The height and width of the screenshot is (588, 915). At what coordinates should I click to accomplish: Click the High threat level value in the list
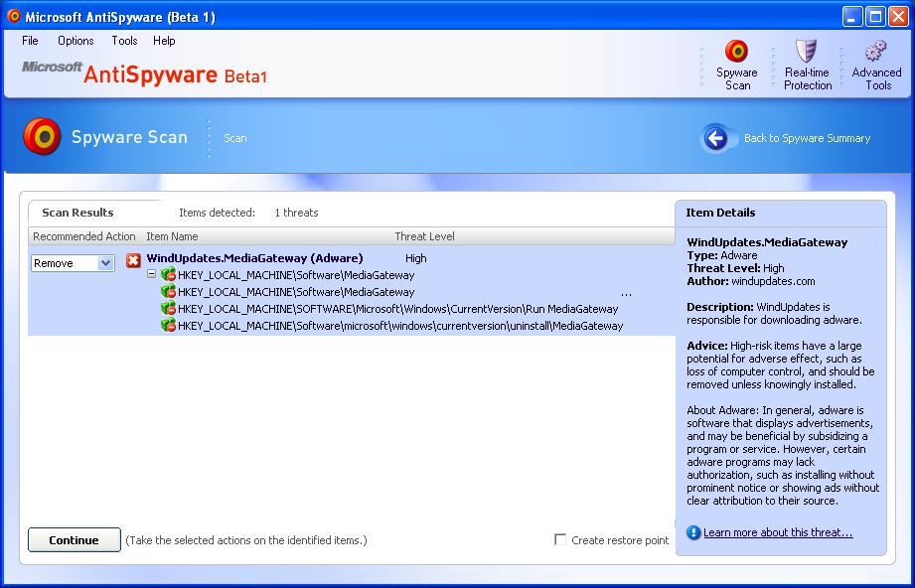point(416,258)
